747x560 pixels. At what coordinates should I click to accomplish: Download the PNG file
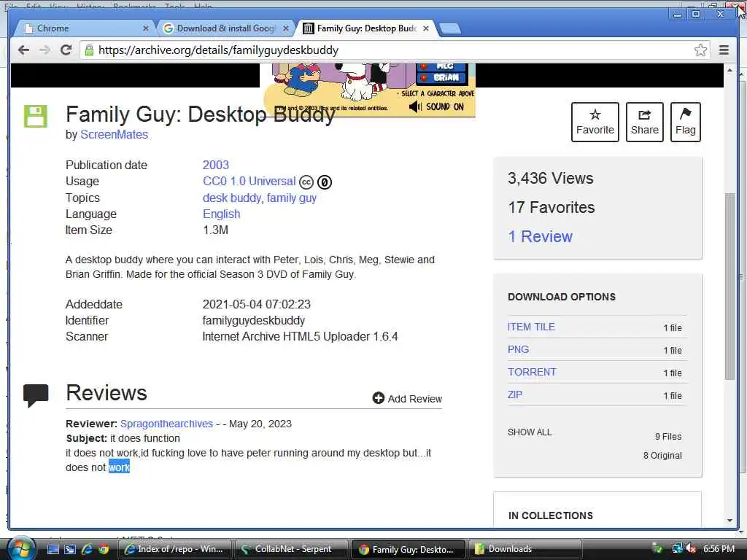pyautogui.click(x=519, y=349)
